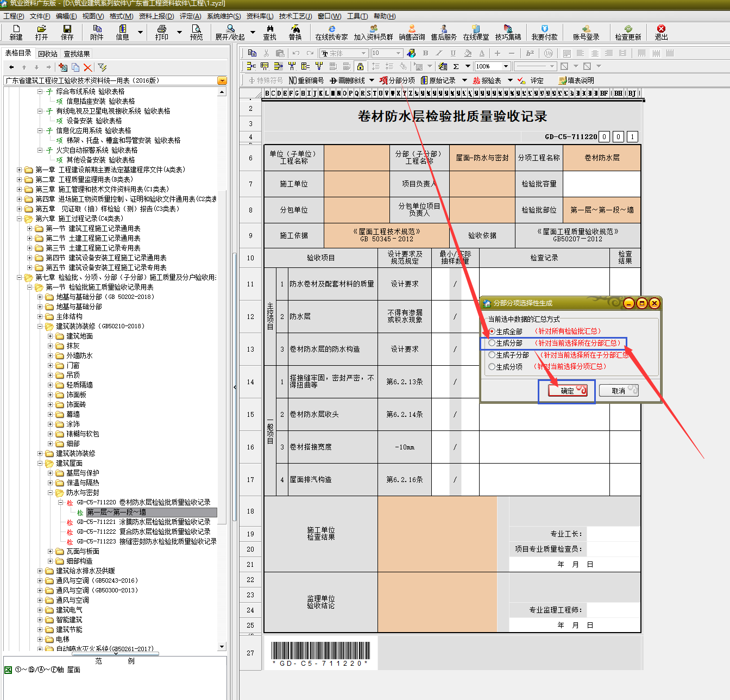Open the dropdown arrow next to 打印

tap(179, 33)
